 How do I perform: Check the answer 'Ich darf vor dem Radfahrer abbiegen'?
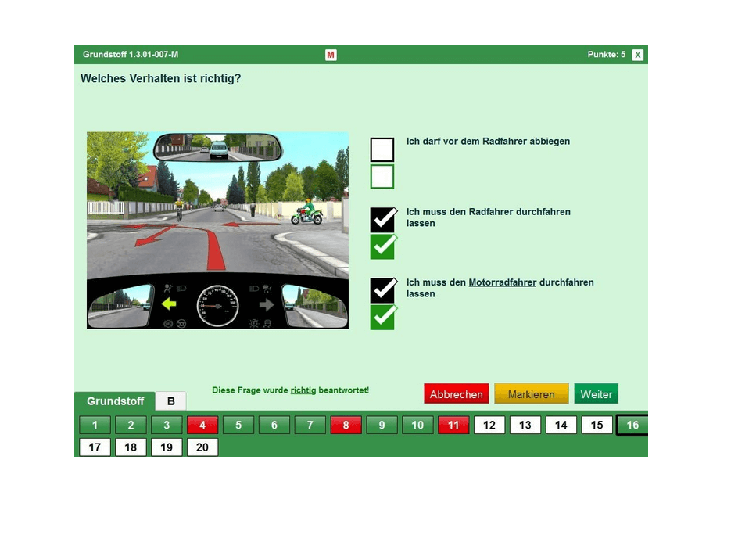click(x=382, y=149)
